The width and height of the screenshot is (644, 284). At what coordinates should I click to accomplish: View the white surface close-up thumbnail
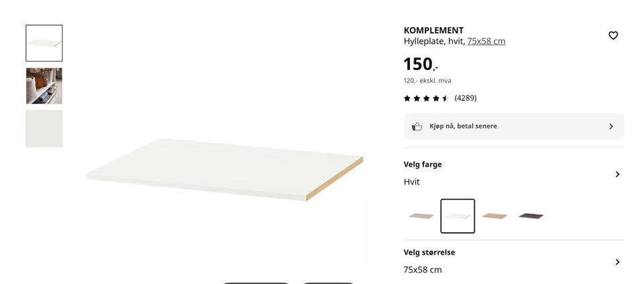(44, 129)
